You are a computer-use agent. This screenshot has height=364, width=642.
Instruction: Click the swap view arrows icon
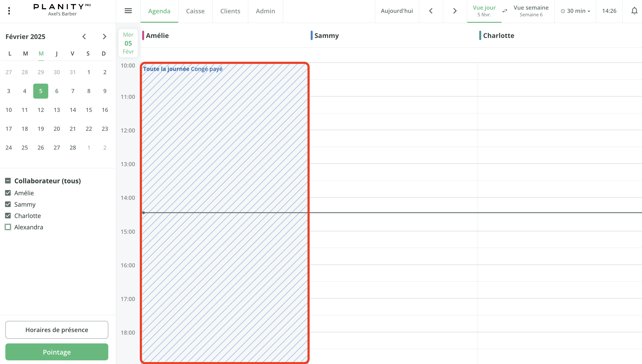[x=505, y=11]
